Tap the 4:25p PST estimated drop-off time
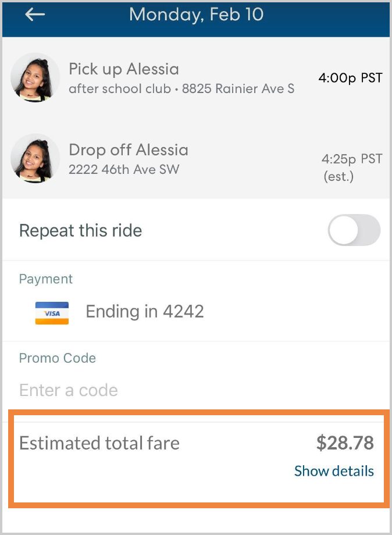The width and height of the screenshot is (392, 535). tap(352, 158)
